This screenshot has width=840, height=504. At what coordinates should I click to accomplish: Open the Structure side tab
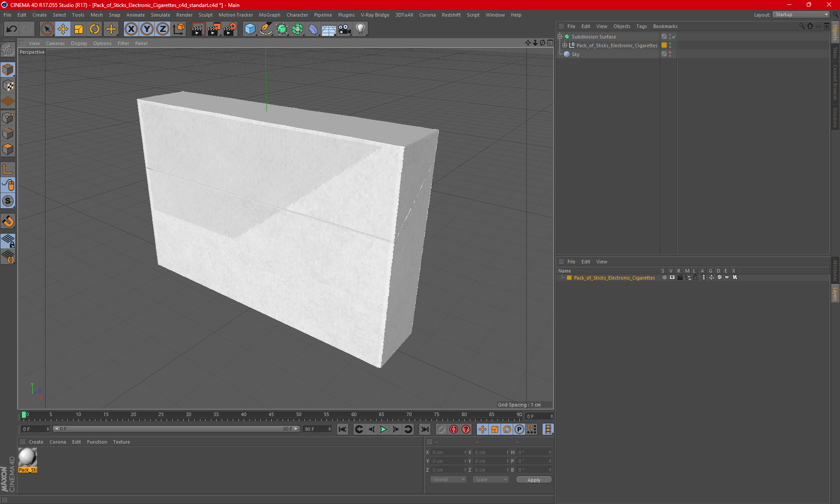click(x=835, y=117)
